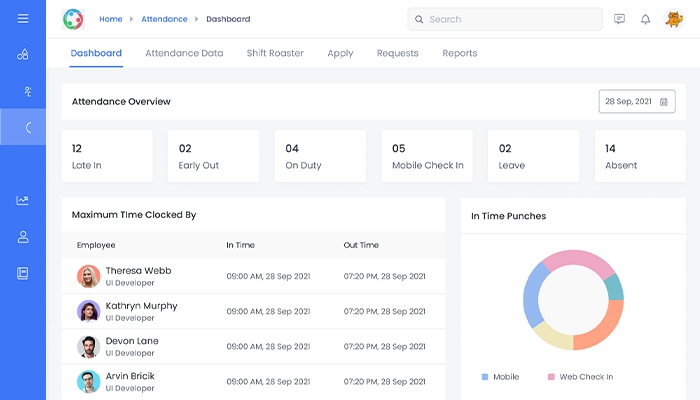Open the user profile icon in the sidebar
This screenshot has height=400, width=700.
pyautogui.click(x=23, y=237)
